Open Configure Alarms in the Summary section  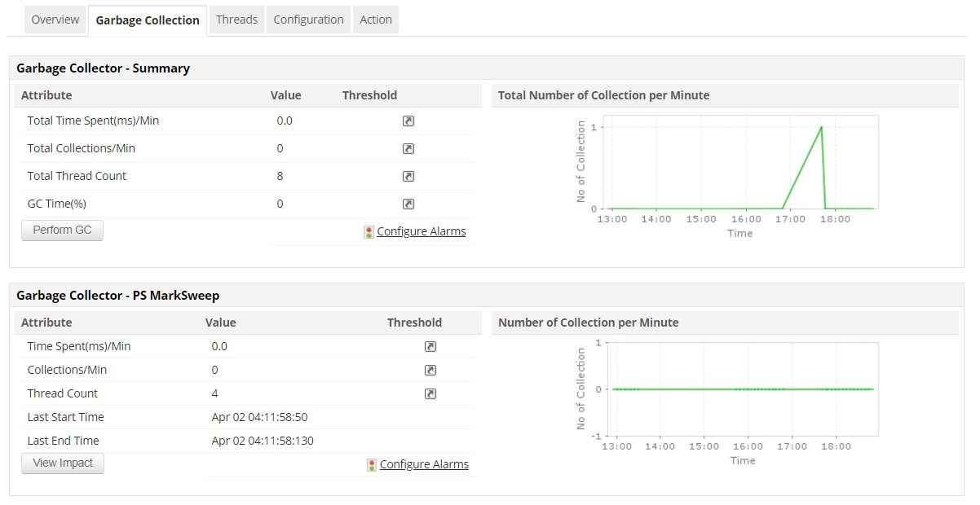(x=421, y=231)
